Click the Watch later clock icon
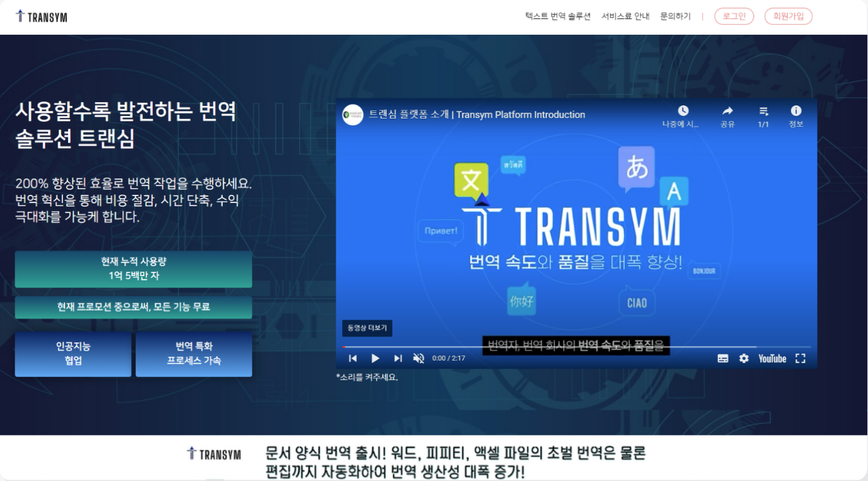868x481 pixels. click(683, 111)
